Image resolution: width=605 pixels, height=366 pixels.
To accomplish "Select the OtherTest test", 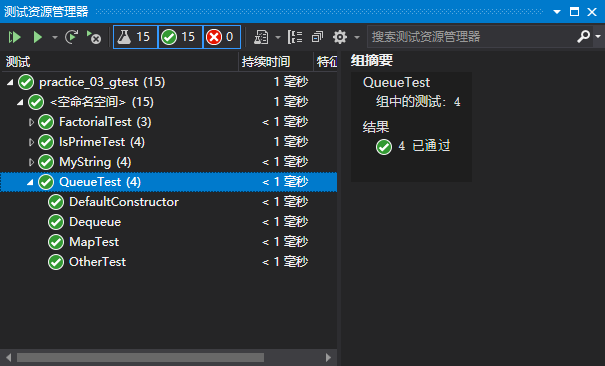I will (x=169, y=262).
